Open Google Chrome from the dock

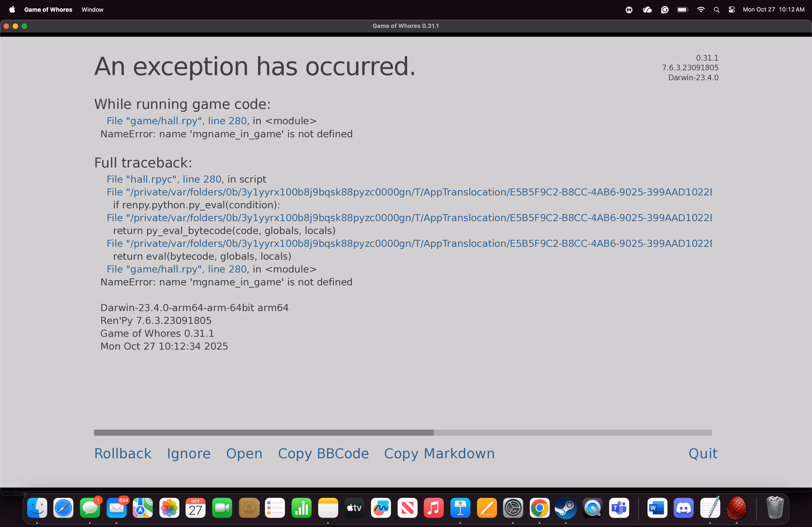539,508
